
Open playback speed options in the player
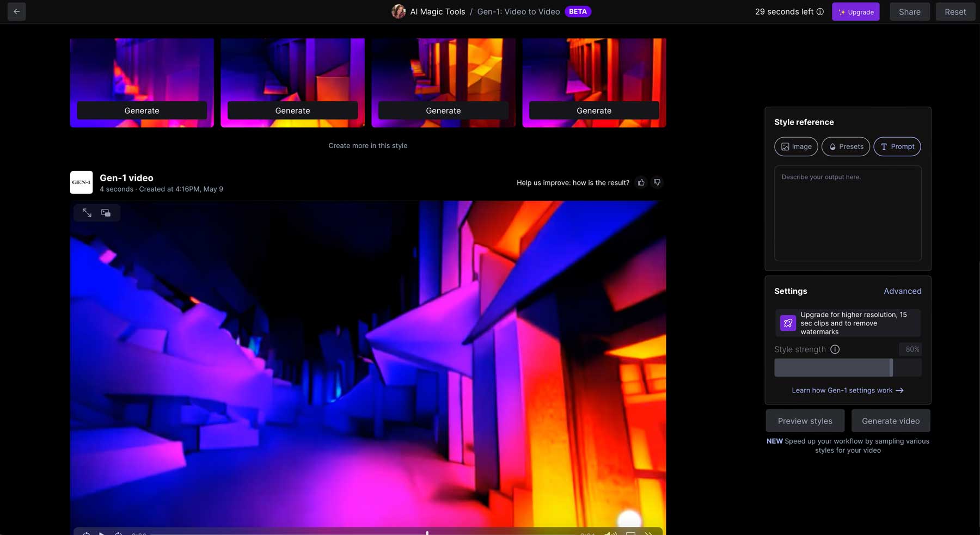tap(650, 532)
